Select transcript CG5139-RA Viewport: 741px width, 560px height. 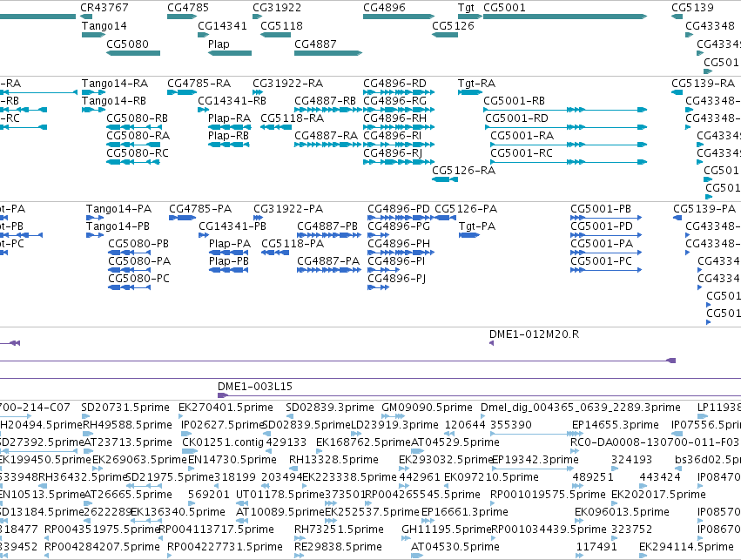coord(677,92)
